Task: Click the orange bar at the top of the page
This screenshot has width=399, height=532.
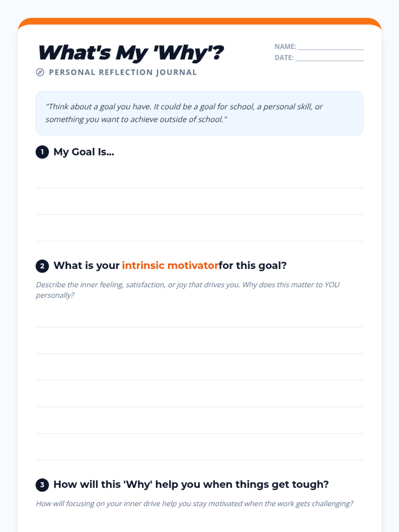Action: tap(199, 21)
